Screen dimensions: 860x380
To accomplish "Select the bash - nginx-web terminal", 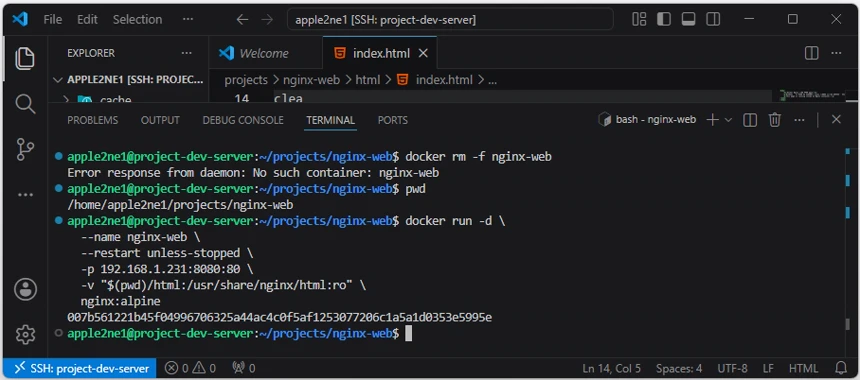I will coord(647,120).
